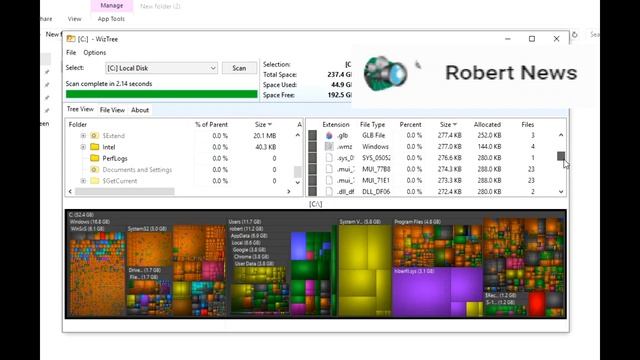Sort file types by Size column header
The image size is (640, 360).
[448, 124]
